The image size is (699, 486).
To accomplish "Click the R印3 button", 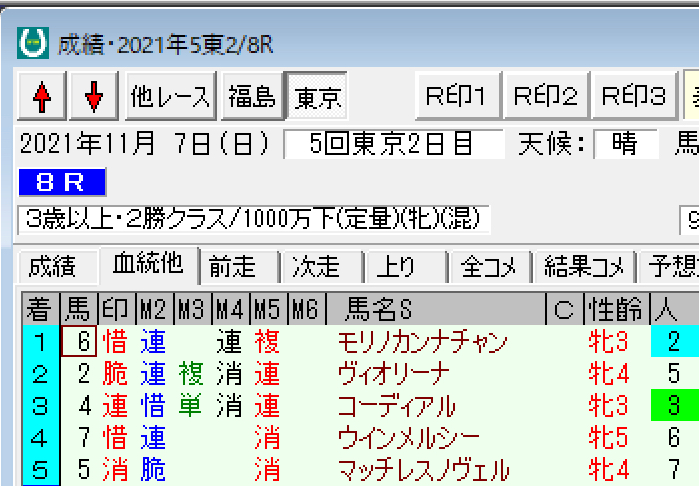I will [634, 96].
